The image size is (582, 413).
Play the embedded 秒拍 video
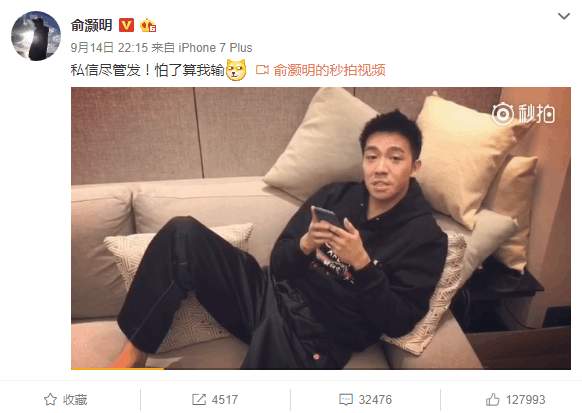pos(321,228)
